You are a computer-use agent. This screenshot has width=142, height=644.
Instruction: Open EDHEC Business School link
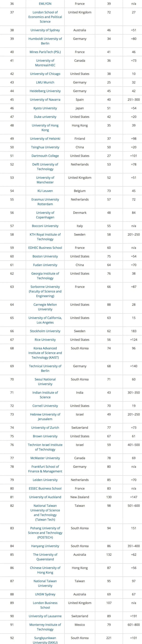coord(45,248)
